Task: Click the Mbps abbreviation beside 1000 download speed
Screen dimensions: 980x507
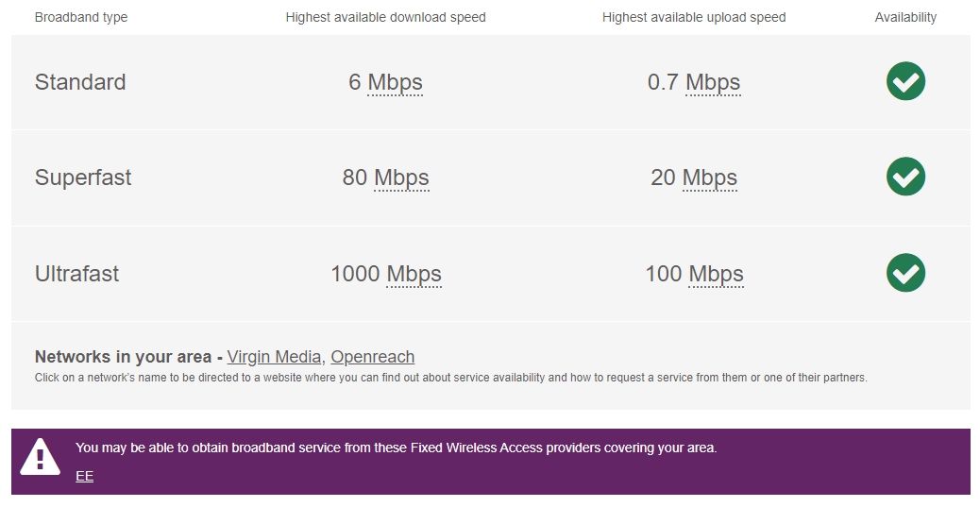Action: tap(414, 274)
